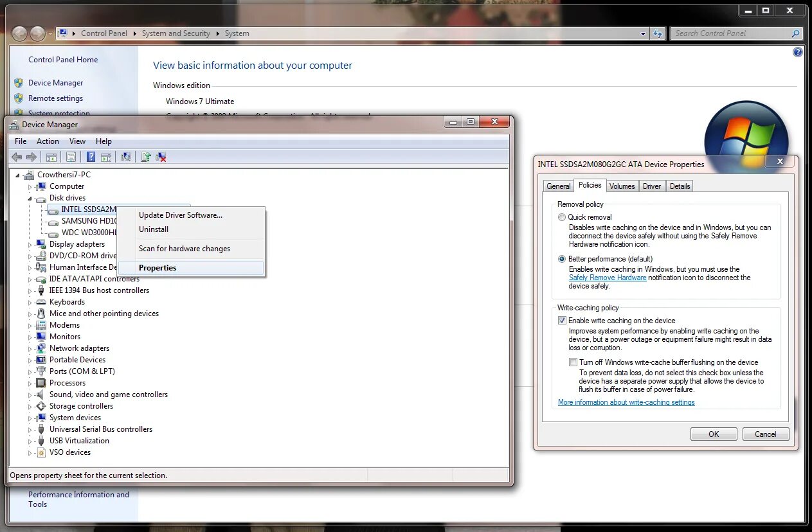Open the Control Panel search field
The image size is (812, 532).
tap(733, 33)
